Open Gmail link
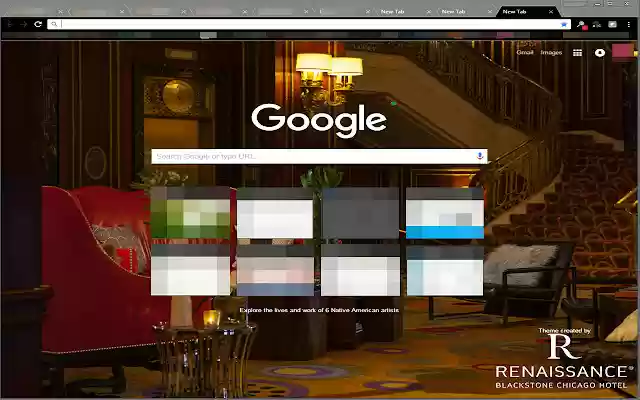The width and height of the screenshot is (640, 400). click(x=525, y=52)
